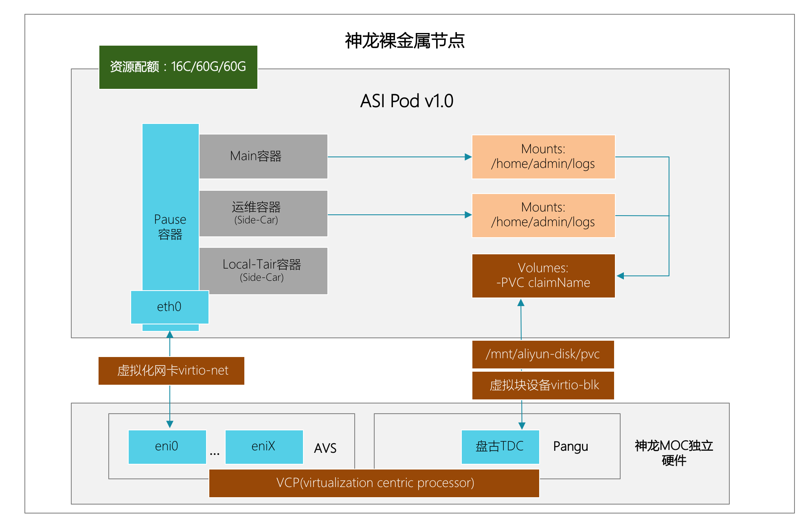This screenshot has width=812, height=529.
Task: Click the 神龙裸金属节点 title
Action: click(x=405, y=40)
